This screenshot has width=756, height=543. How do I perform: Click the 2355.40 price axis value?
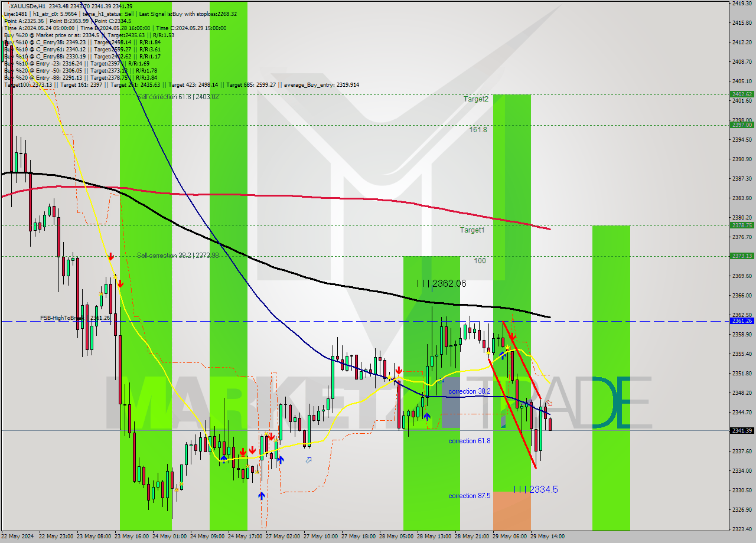tap(741, 354)
